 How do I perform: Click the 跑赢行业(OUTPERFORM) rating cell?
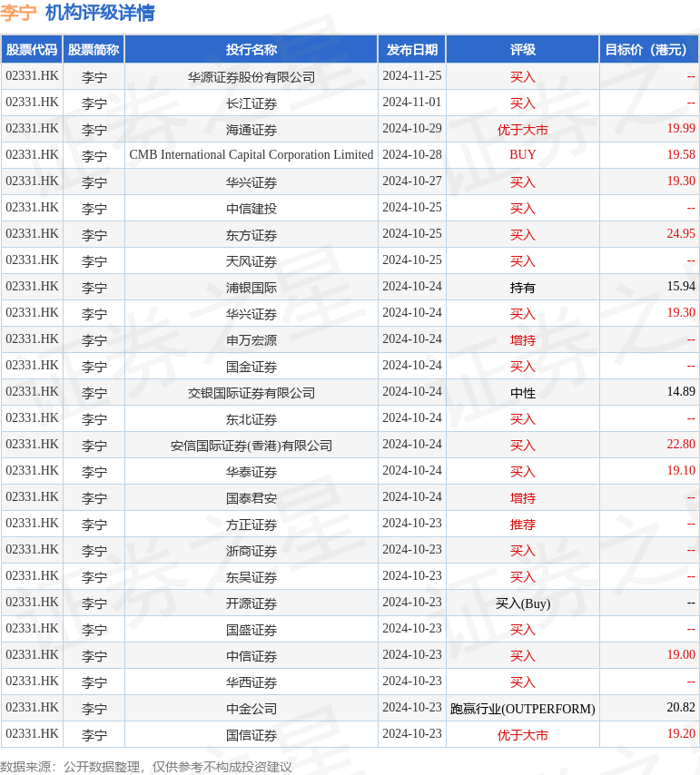pos(523,709)
